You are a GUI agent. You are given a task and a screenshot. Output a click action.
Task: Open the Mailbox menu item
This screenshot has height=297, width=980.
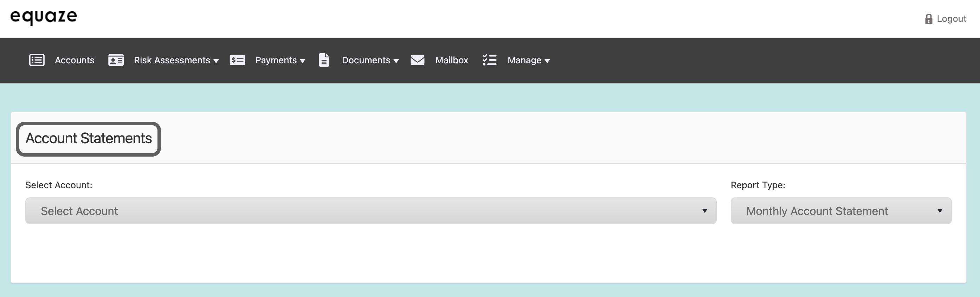(x=452, y=60)
